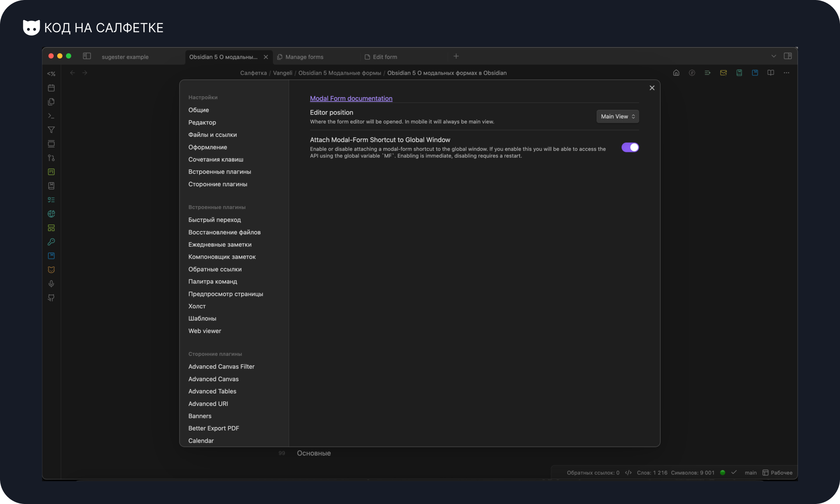The image size is (840, 504).
Task: Open Better Export PDF plugin settings
Action: (x=213, y=428)
